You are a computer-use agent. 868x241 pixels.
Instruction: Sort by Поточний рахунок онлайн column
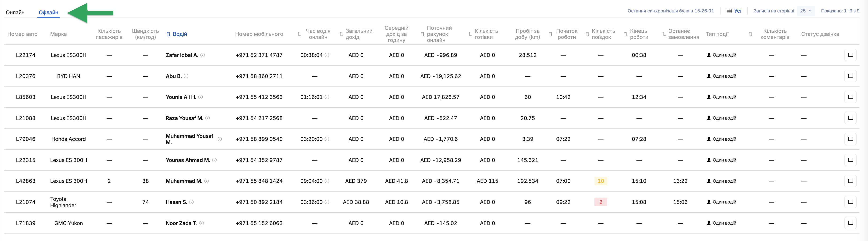(x=422, y=34)
